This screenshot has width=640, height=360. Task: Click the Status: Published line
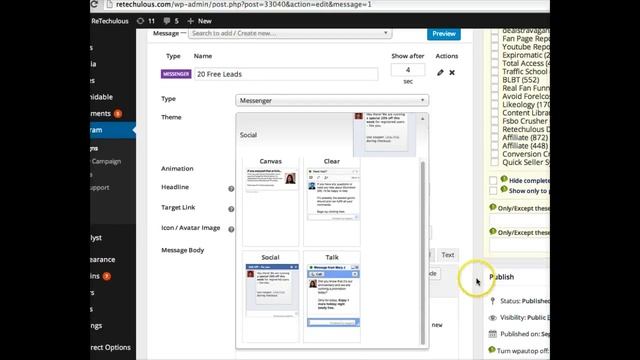(x=525, y=301)
